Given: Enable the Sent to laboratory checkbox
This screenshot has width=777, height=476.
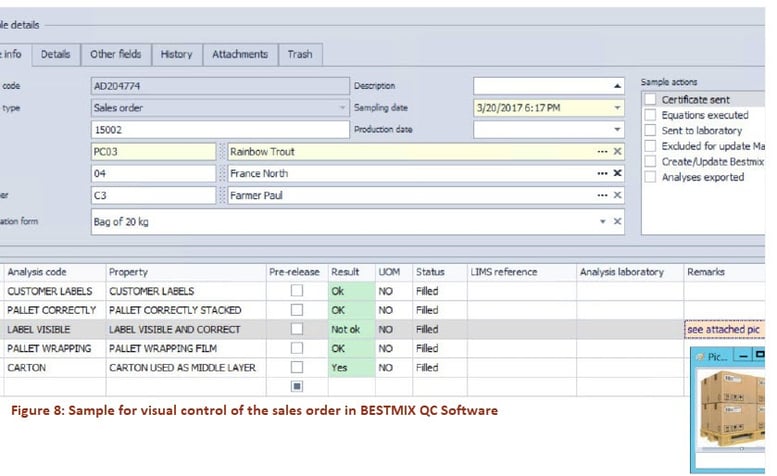Looking at the screenshot, I should click(x=650, y=130).
